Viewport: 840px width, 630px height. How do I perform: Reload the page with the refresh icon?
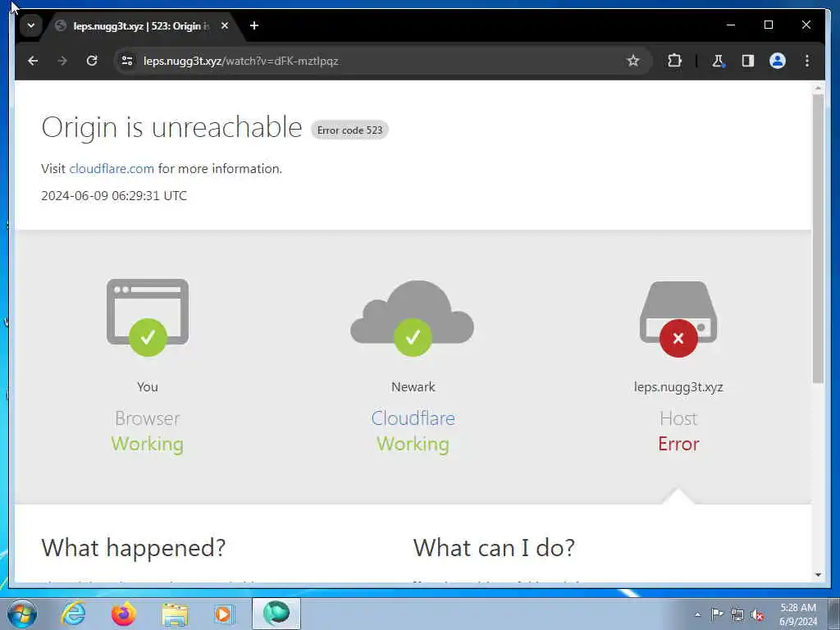point(92,61)
